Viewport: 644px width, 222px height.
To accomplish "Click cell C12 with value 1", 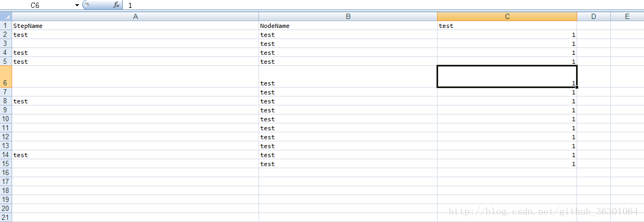I will 507,137.
